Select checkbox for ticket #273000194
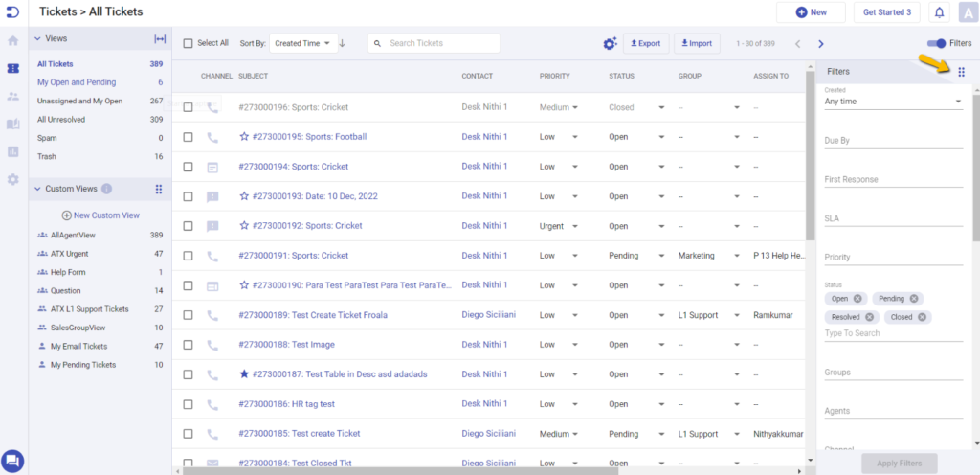980x475 pixels. pyautogui.click(x=188, y=167)
